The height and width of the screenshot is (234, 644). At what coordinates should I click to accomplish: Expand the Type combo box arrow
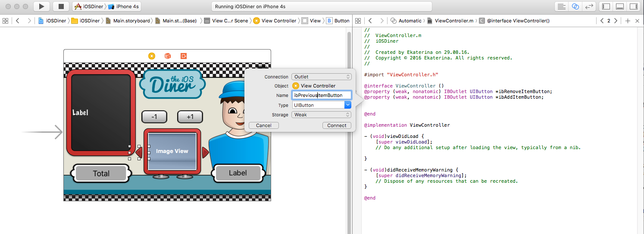click(x=348, y=105)
